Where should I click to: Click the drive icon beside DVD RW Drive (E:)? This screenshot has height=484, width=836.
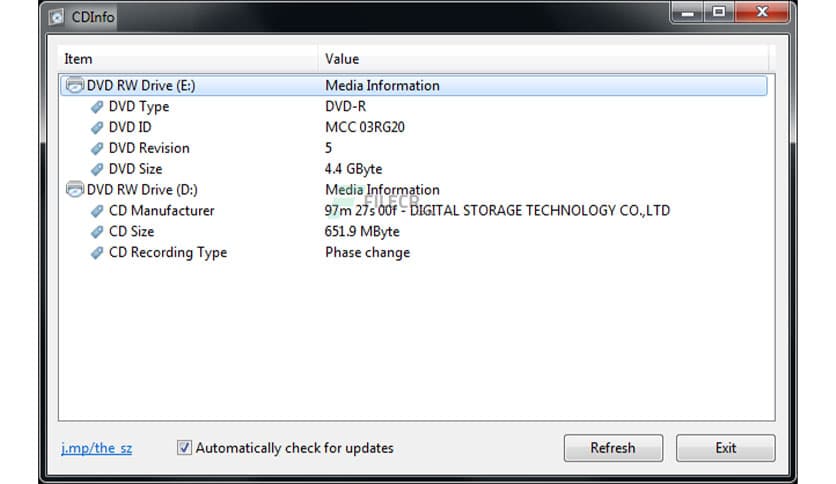tap(75, 85)
